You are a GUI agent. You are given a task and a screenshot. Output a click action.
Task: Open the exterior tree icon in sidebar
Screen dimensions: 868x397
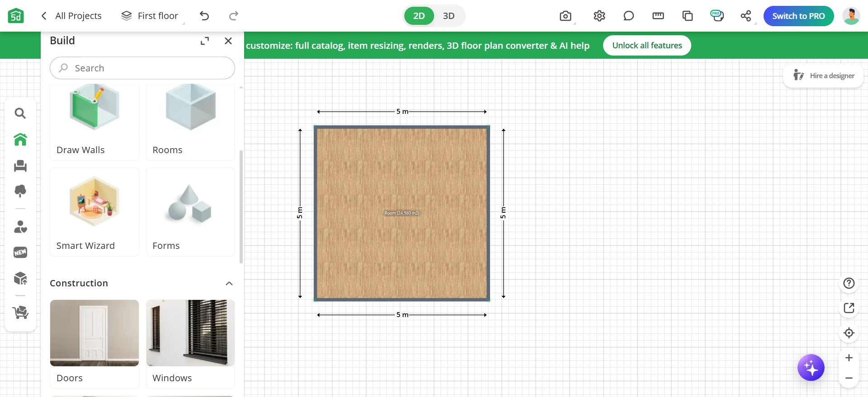pos(20,191)
